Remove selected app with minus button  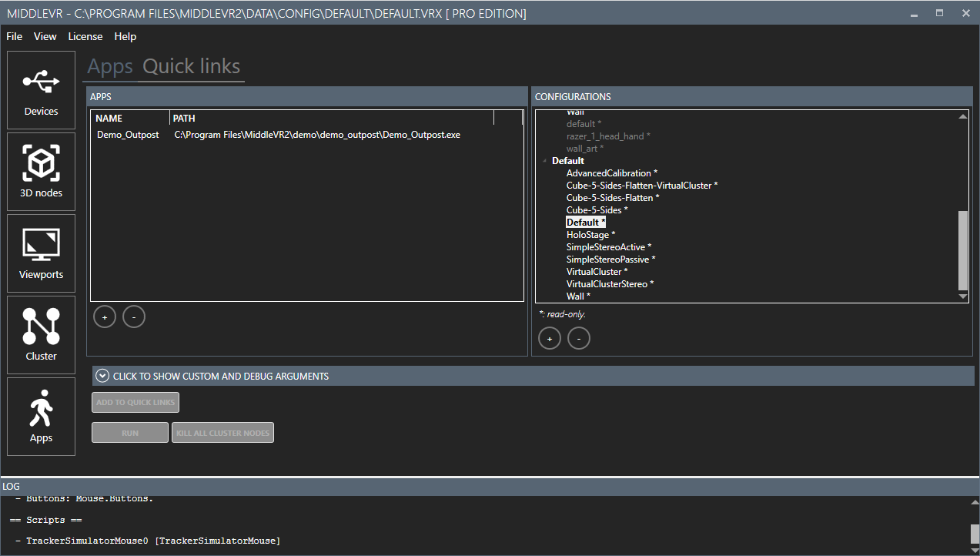(x=134, y=317)
